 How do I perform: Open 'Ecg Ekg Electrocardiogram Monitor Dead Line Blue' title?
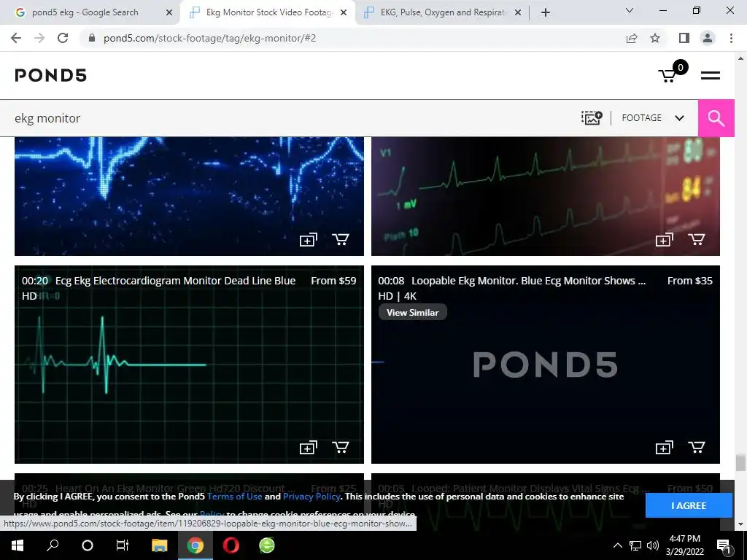175,281
